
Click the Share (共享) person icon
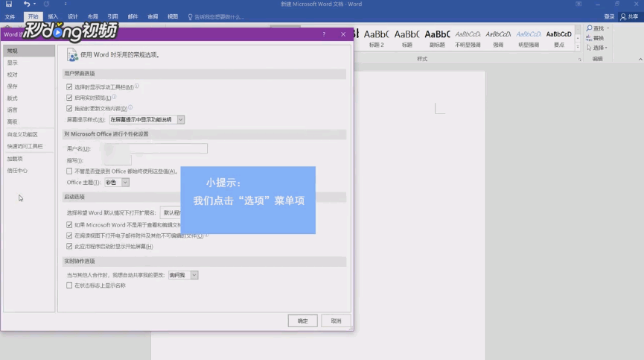click(623, 17)
